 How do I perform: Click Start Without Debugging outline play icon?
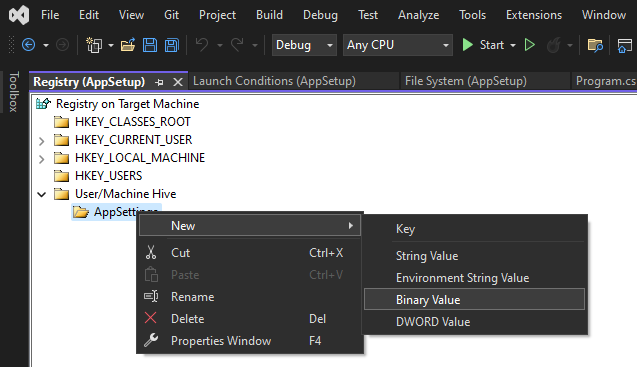(x=529, y=45)
